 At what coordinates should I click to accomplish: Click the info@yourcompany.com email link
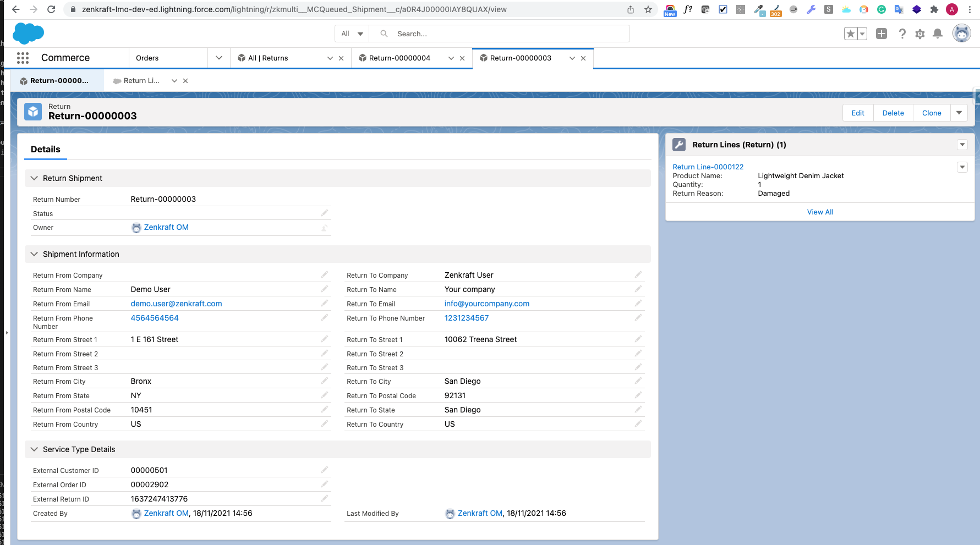(487, 304)
